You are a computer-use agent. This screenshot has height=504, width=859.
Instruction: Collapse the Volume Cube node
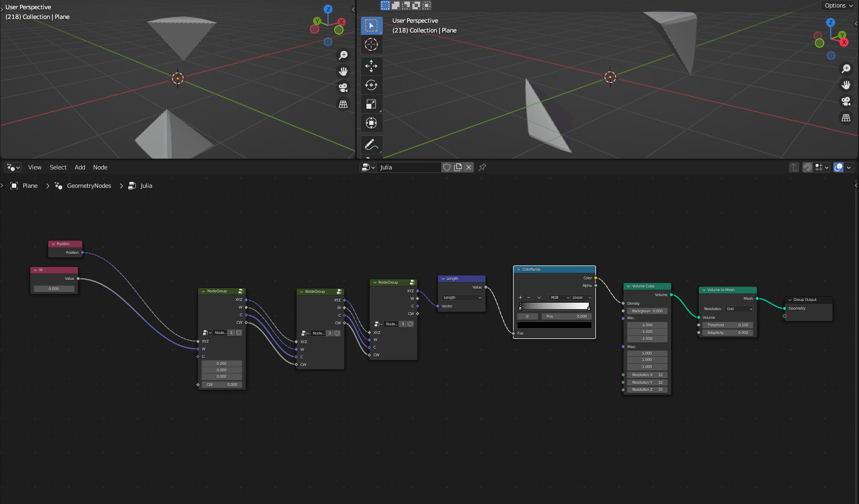tap(628, 286)
